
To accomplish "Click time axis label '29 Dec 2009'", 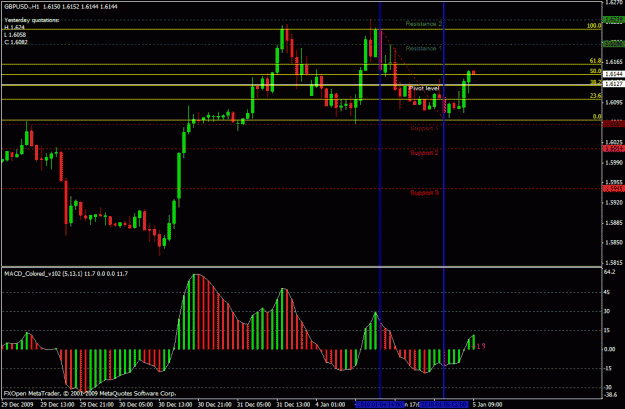I will pos(16,405).
